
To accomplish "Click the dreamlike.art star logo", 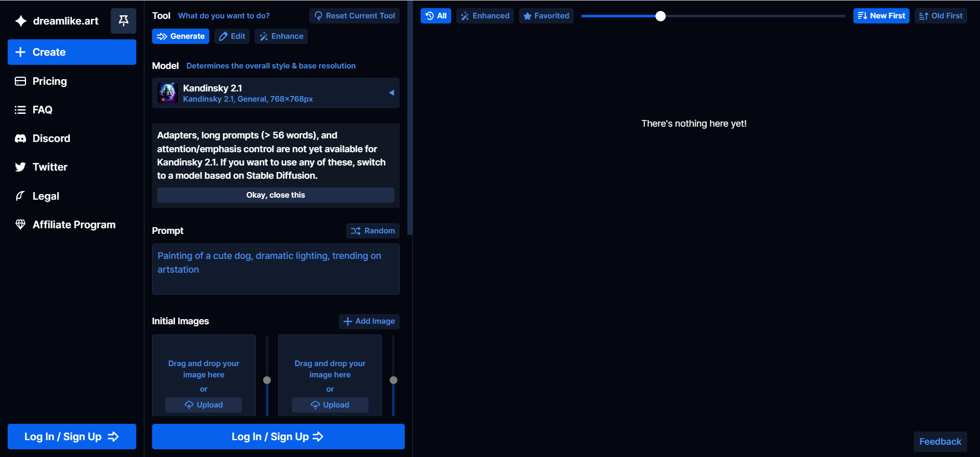I will pyautogui.click(x=21, y=21).
